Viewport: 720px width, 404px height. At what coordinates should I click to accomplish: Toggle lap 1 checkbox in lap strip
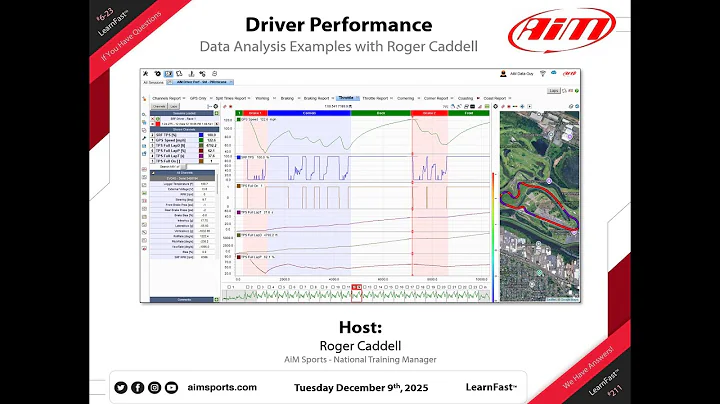click(x=229, y=287)
